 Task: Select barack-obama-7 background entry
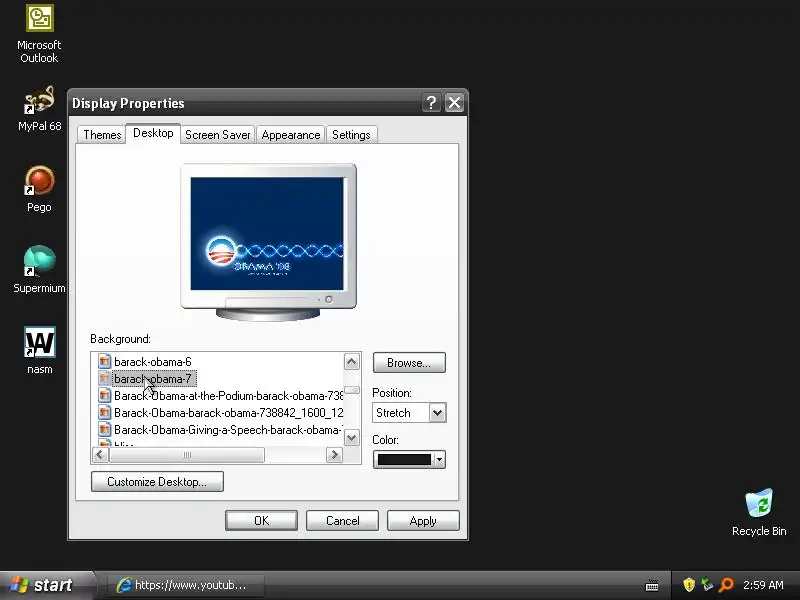(153, 379)
